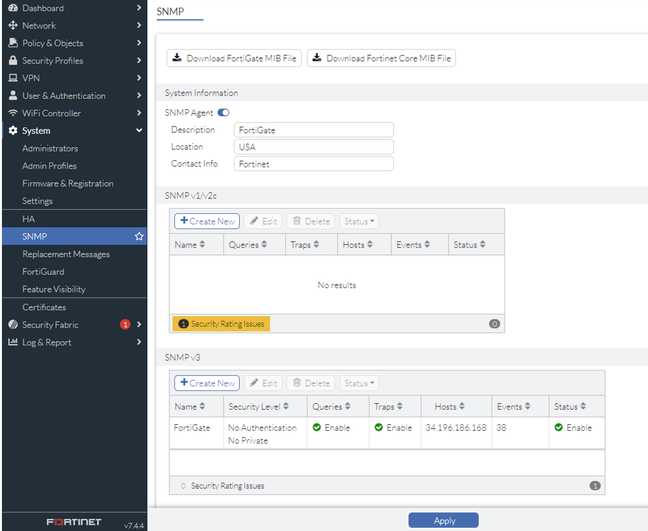Go to Firmware & Registration
648x531 pixels.
68,183
